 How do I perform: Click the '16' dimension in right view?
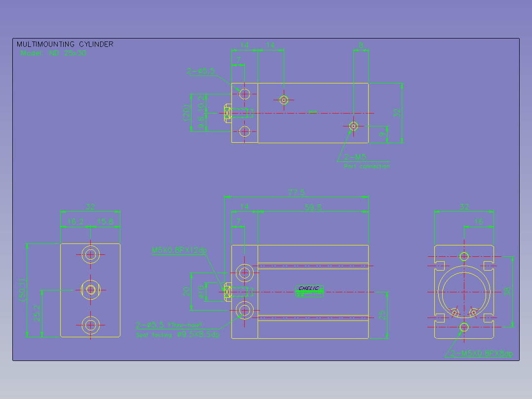pyautogui.click(x=478, y=222)
